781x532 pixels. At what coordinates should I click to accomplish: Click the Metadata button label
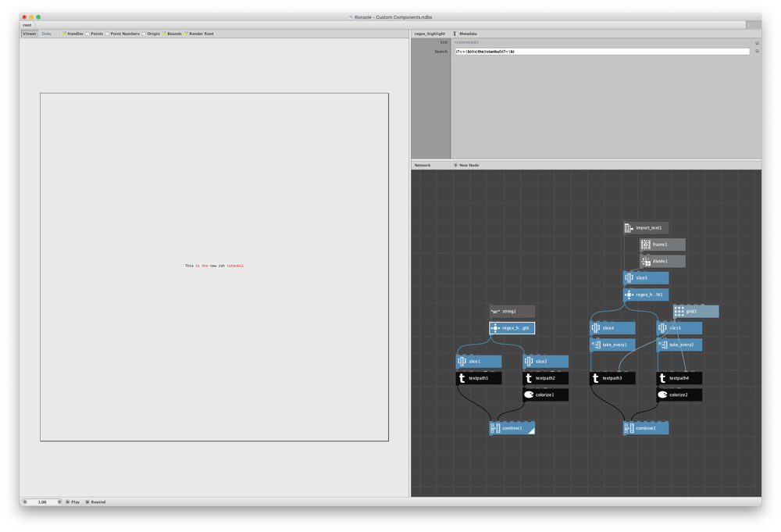click(468, 34)
